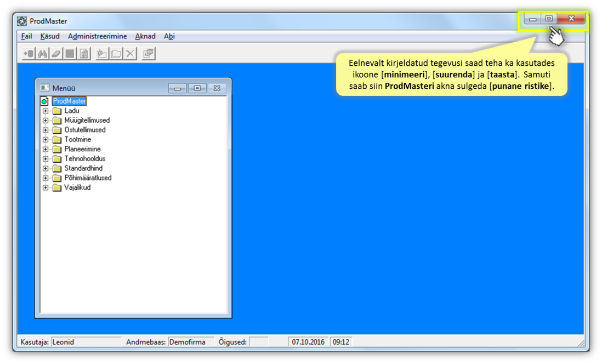The width and height of the screenshot is (602, 364).
Task: Click the green circle ProdMaster root icon
Action: click(44, 101)
